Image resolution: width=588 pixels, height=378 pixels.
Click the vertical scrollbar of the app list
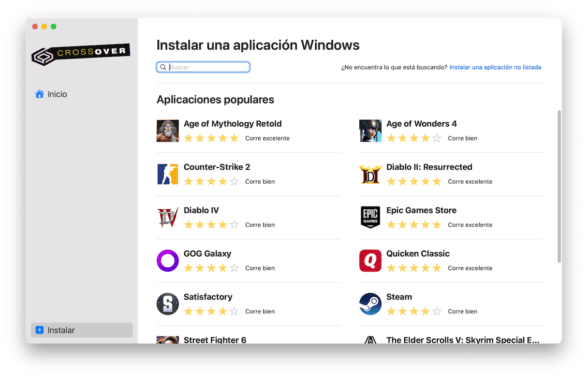559,186
